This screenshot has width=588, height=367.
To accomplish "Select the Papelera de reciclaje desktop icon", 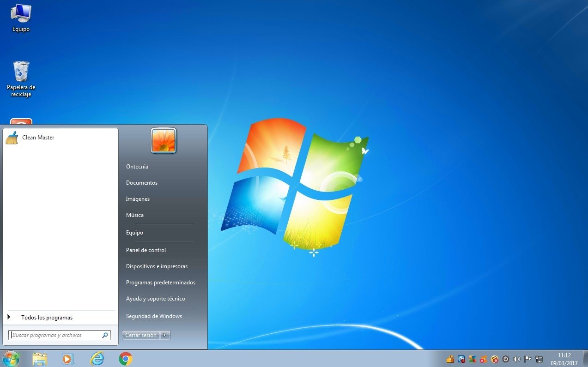I will [x=21, y=79].
